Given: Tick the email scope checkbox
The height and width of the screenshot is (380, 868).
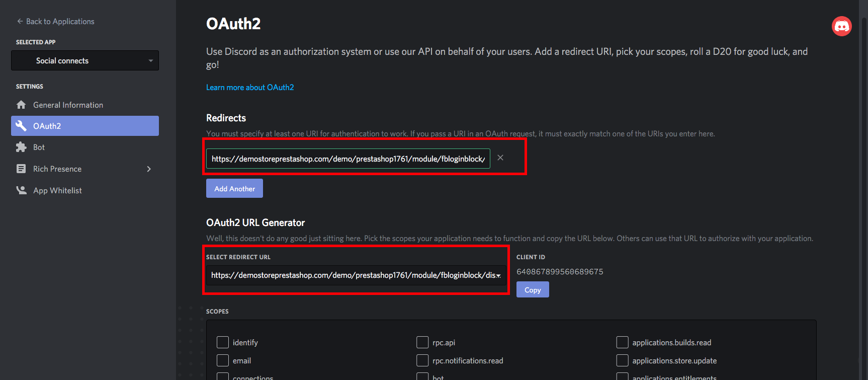Looking at the screenshot, I should click(x=223, y=360).
